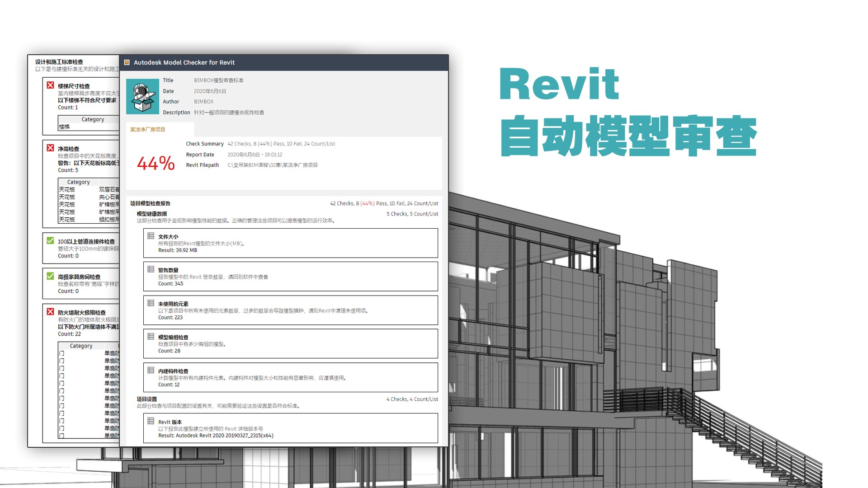Click the BIMBOX astronaut logo thumbnail
This screenshot has width=868, height=488.
coord(142,96)
